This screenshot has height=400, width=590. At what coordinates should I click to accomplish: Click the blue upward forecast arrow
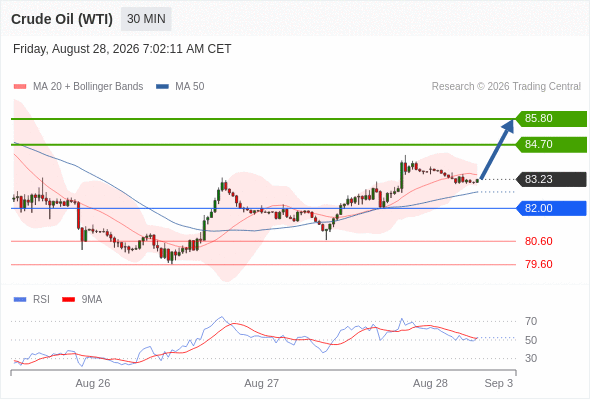(x=497, y=149)
